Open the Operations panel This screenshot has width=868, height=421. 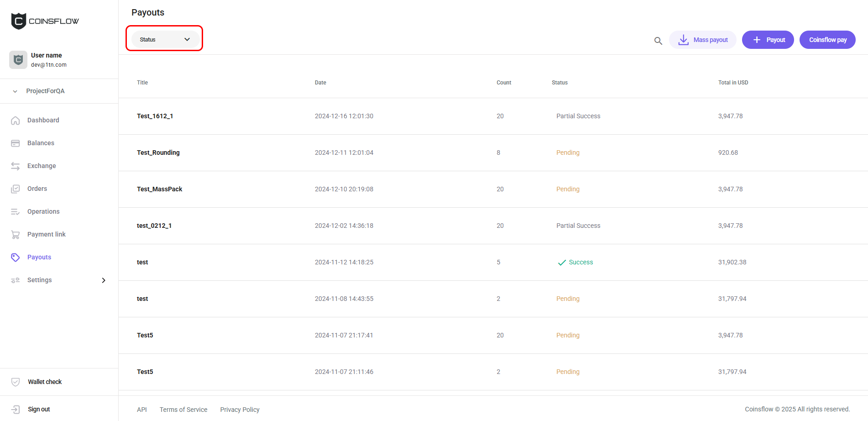coord(43,211)
